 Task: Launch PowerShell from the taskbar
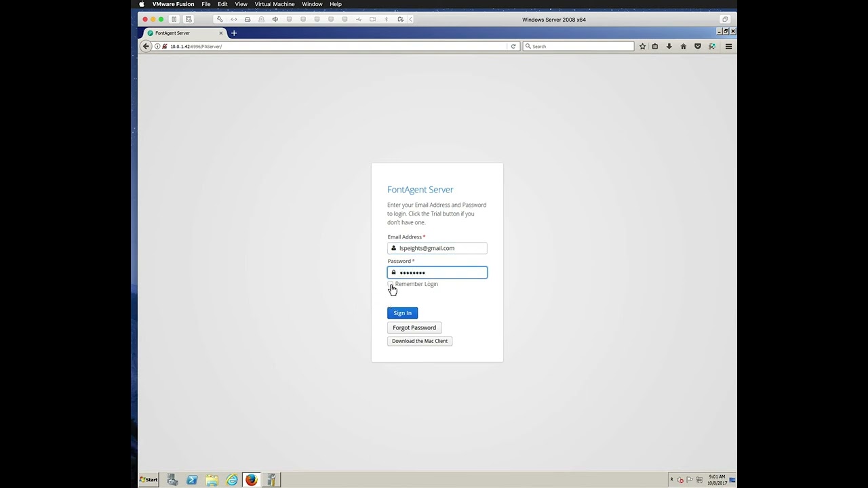click(192, 480)
